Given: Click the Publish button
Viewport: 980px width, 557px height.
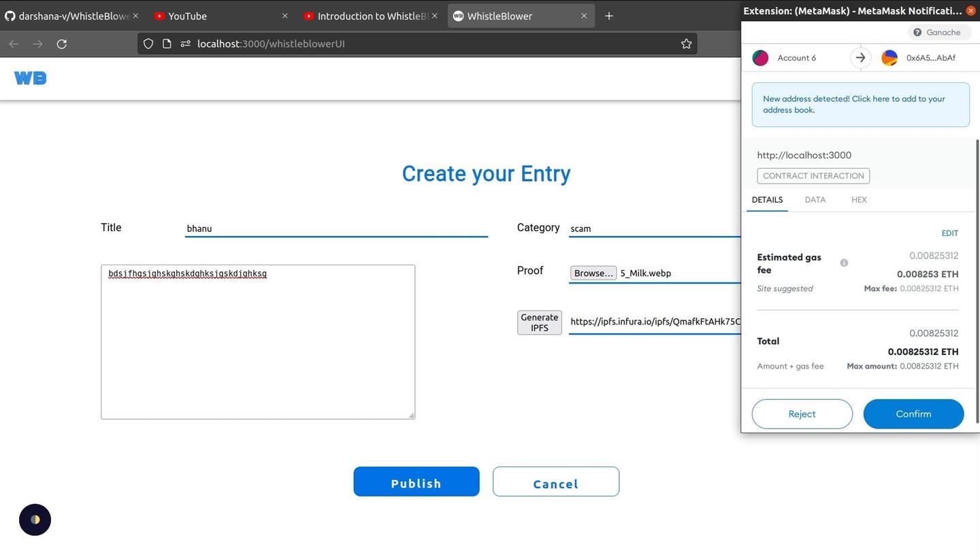Looking at the screenshot, I should pos(416,482).
